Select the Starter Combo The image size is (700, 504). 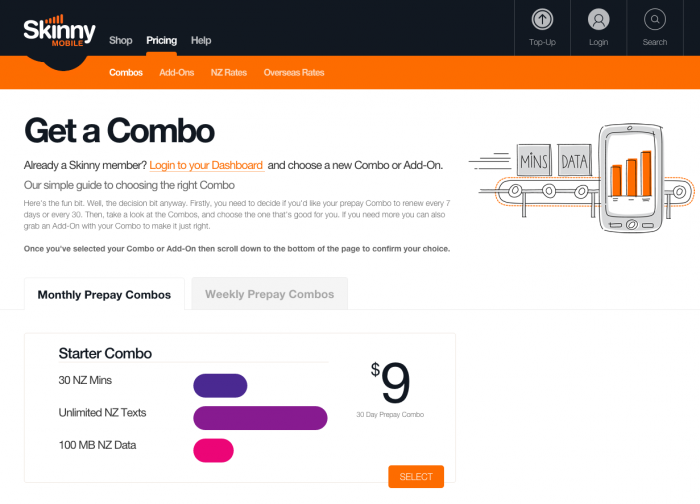click(416, 477)
